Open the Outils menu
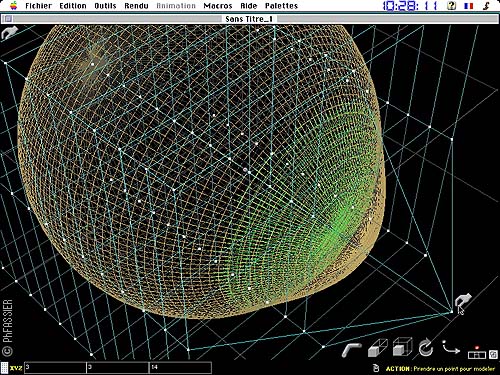The height and width of the screenshot is (375, 500). pos(105,6)
